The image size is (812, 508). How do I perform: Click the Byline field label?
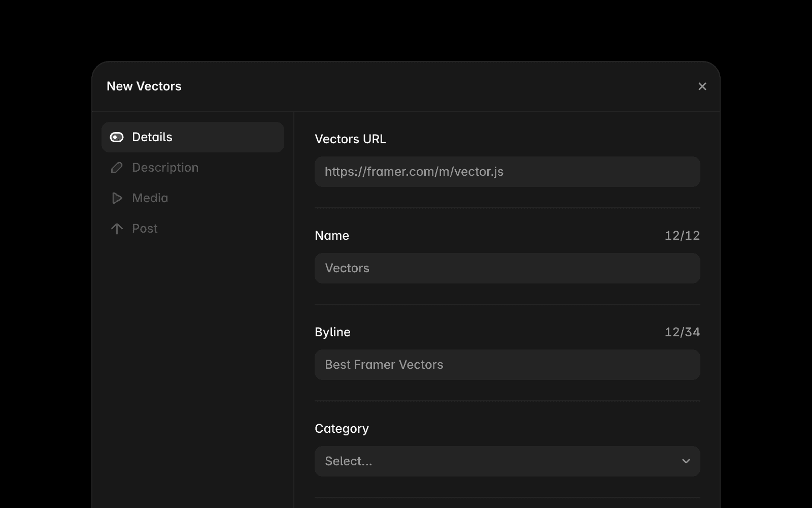tap(332, 332)
